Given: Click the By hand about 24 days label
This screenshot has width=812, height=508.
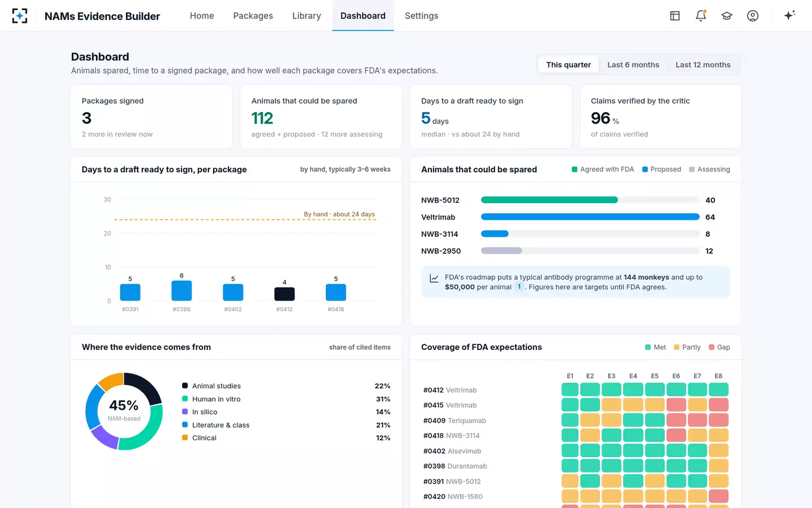Looking at the screenshot, I should coord(339,214).
